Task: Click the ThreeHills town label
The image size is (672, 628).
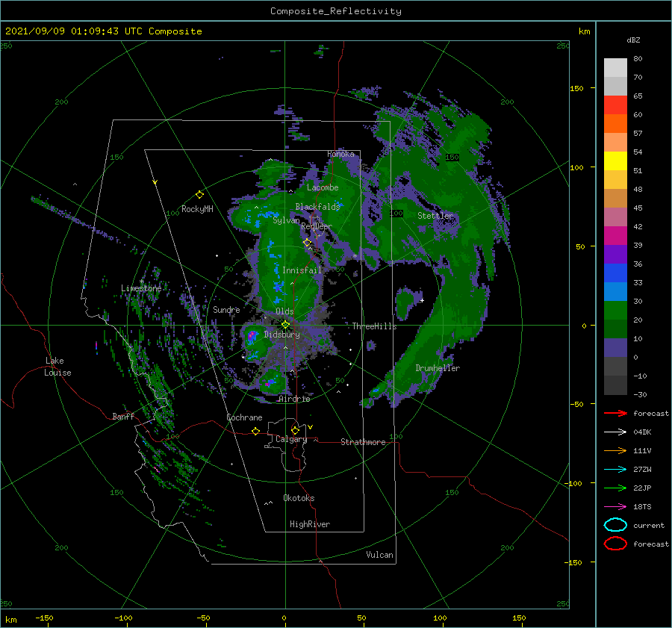Action: 375,326
